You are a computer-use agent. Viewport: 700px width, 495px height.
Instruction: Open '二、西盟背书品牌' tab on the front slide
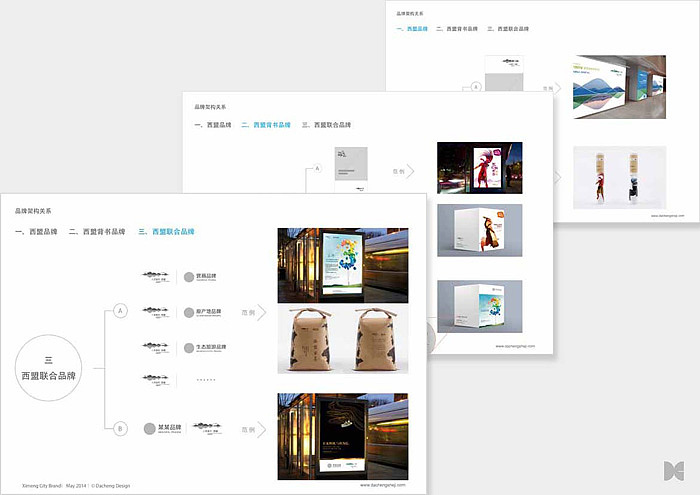point(97,232)
